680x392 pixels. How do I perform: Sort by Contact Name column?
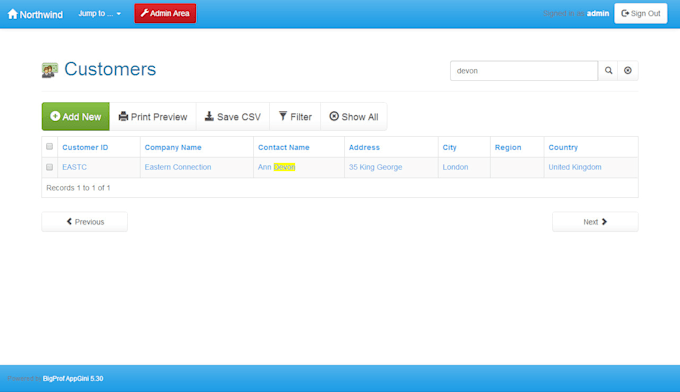[284, 147]
